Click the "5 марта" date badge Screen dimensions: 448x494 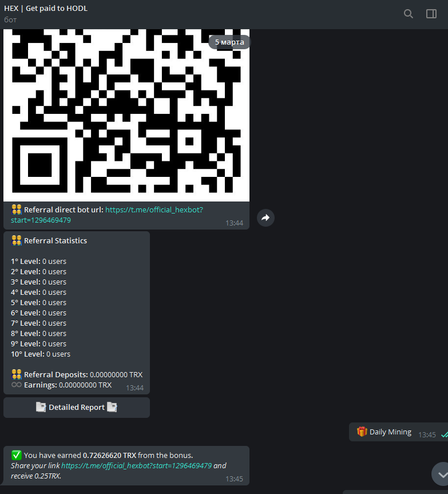coord(229,42)
